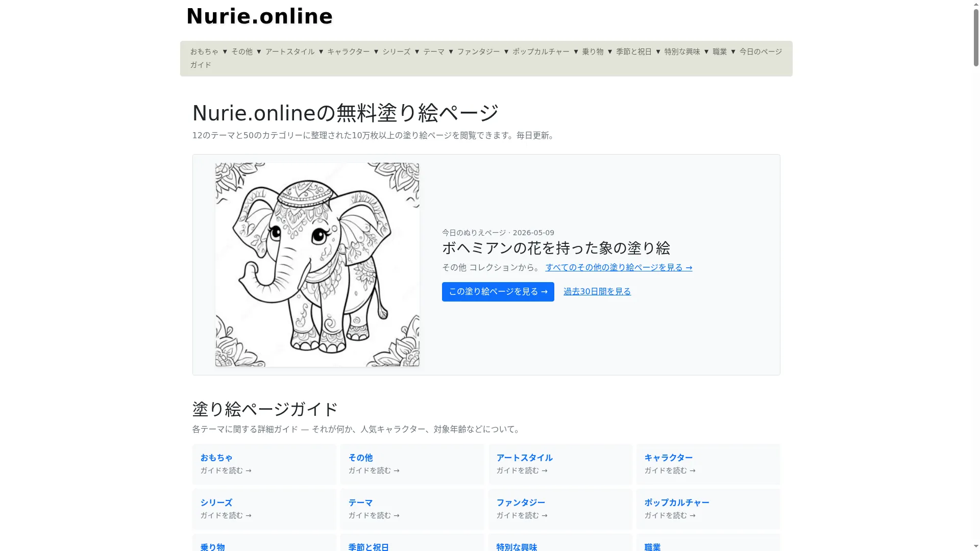980x551 pixels.
Task: Expand the キャラクター dropdown arrow
Action: [x=376, y=52]
